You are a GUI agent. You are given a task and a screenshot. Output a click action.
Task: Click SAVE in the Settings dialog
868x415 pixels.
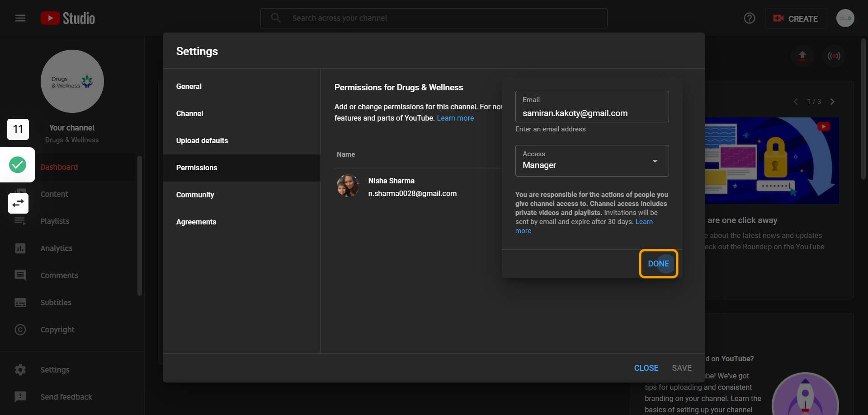click(682, 368)
